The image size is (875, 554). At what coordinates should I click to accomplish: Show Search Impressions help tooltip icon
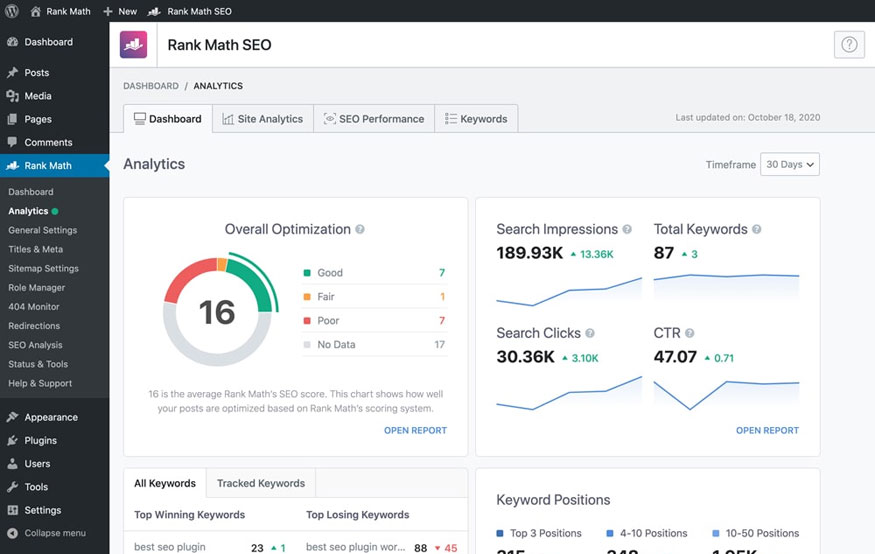pyautogui.click(x=627, y=229)
